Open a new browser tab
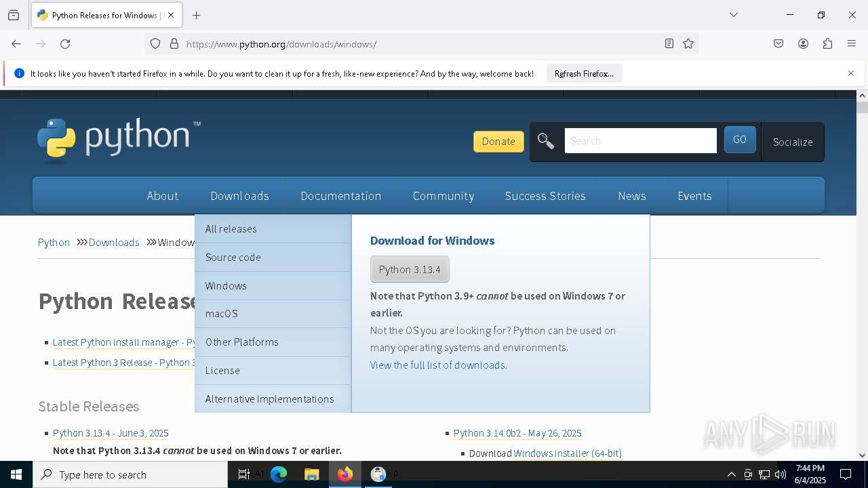The width and height of the screenshot is (868, 488). pos(197,15)
